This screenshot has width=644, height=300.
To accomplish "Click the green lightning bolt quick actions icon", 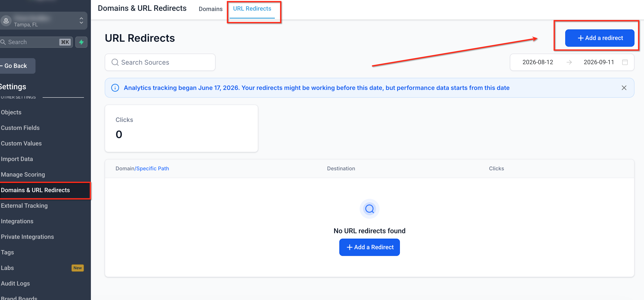I will [x=81, y=42].
